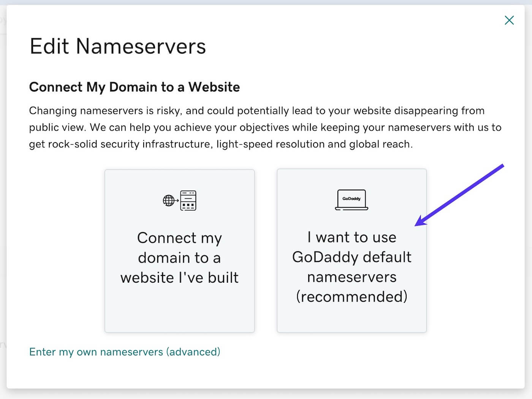Click the browser window icon beside the globe
Screen dimensions: 532x399
click(x=188, y=201)
